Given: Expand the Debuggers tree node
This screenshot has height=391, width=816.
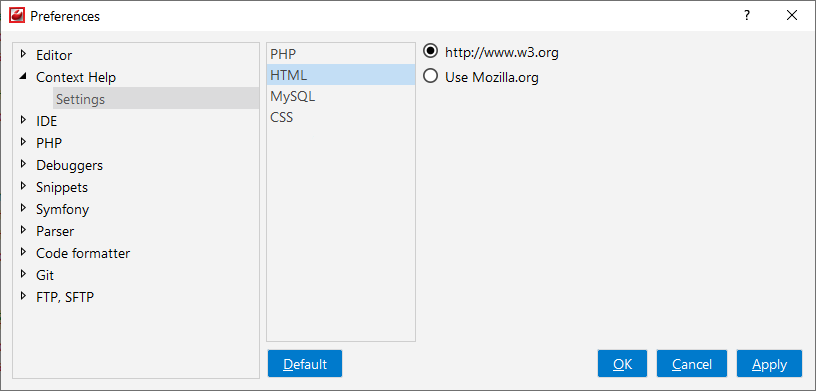Looking at the screenshot, I should click(x=23, y=164).
